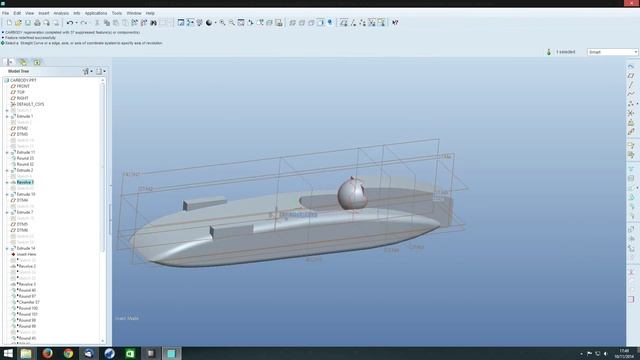Open the Windows Start button
Viewport: 640px width, 360px height.
pos(8,353)
